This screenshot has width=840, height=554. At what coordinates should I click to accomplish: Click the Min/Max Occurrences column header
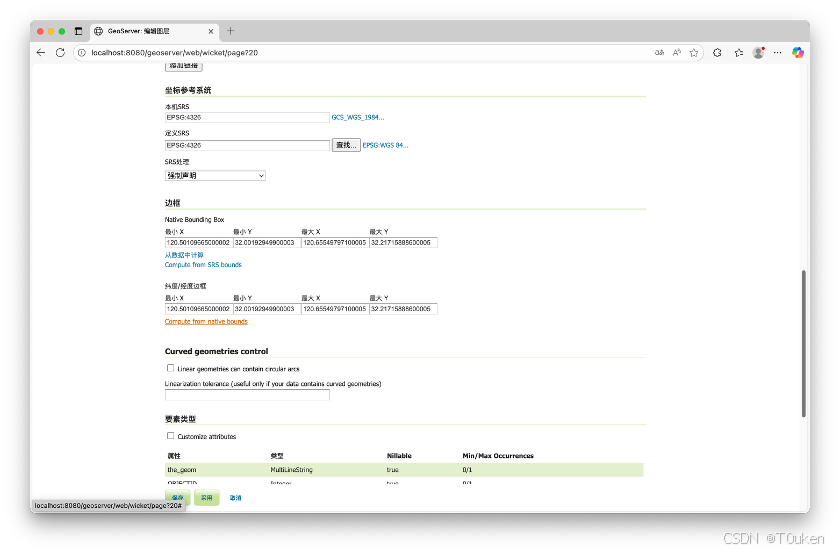click(498, 456)
